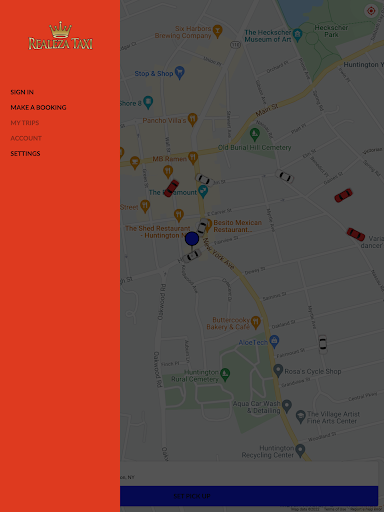Open Sign In from the side menu
The width and height of the screenshot is (384, 512).
coord(22,92)
